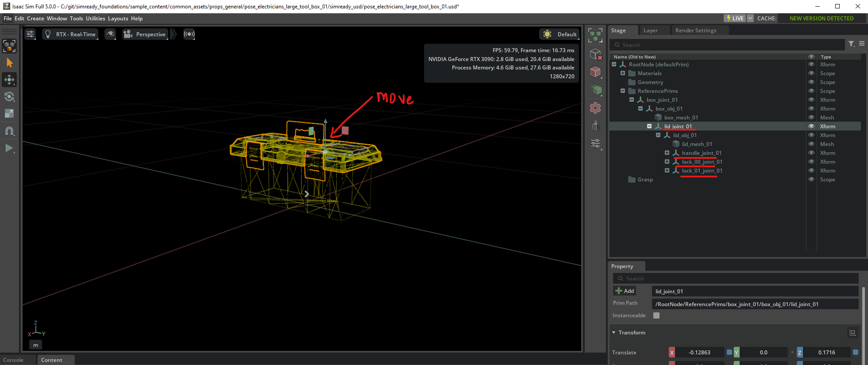Screen dimensions: 868x365
Task: Click the LIVE session button
Action: [x=734, y=18]
